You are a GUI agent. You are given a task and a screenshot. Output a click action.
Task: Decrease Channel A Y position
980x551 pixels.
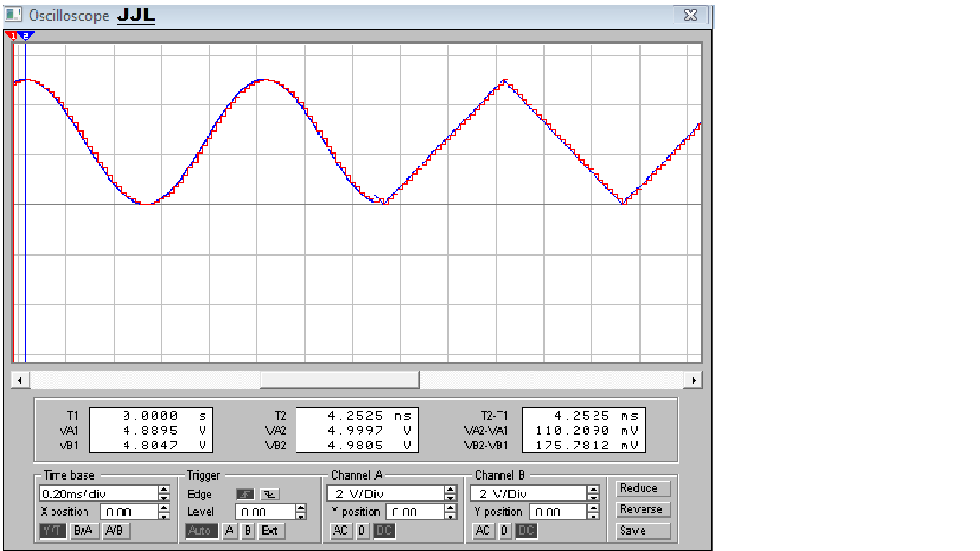click(x=450, y=515)
